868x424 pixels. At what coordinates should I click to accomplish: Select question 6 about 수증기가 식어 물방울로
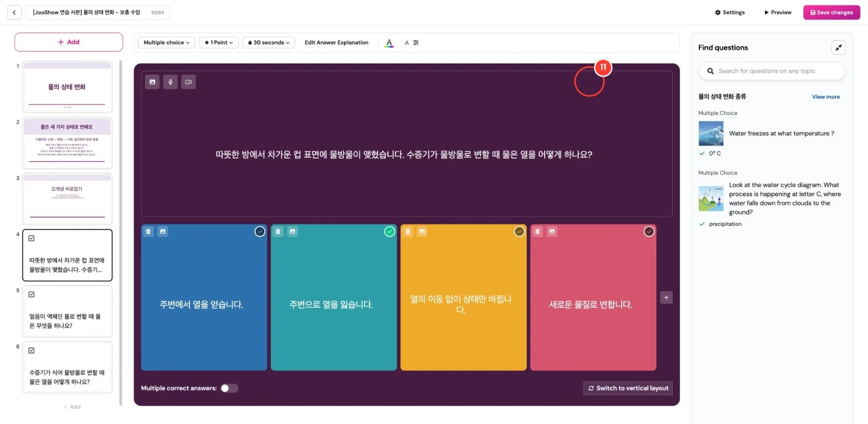point(67,367)
